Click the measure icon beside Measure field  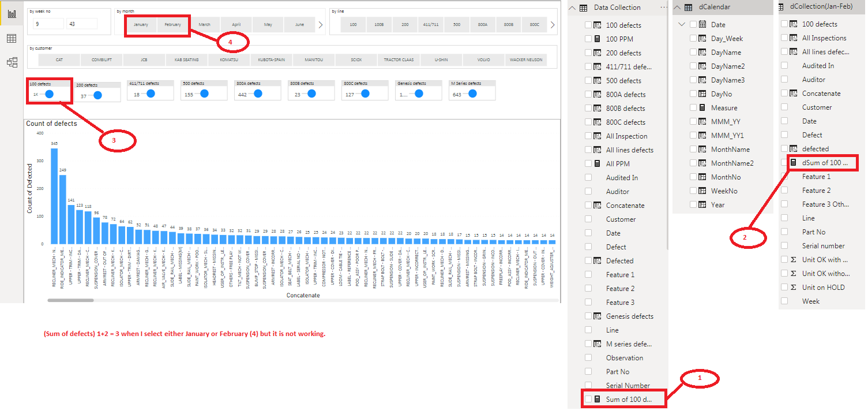pyautogui.click(x=702, y=107)
